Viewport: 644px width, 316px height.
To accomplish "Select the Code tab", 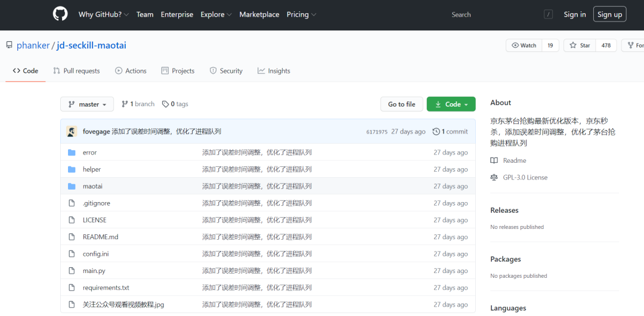I will (x=26, y=71).
